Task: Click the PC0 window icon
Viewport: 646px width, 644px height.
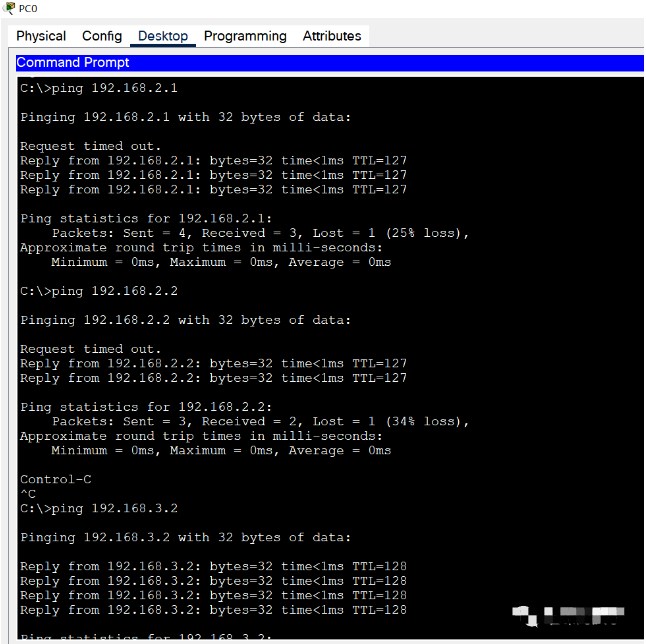Action: coord(9,8)
